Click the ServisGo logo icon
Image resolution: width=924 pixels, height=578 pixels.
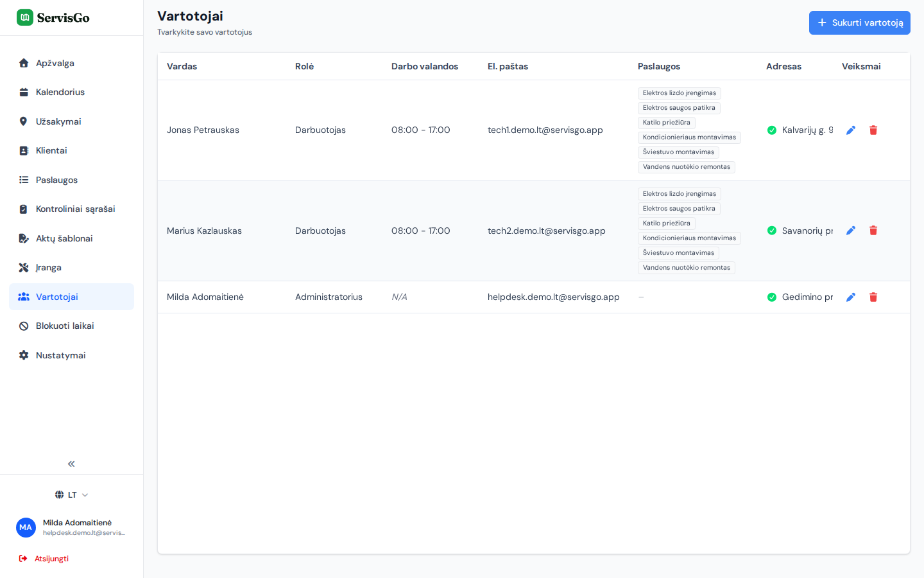tap(25, 17)
